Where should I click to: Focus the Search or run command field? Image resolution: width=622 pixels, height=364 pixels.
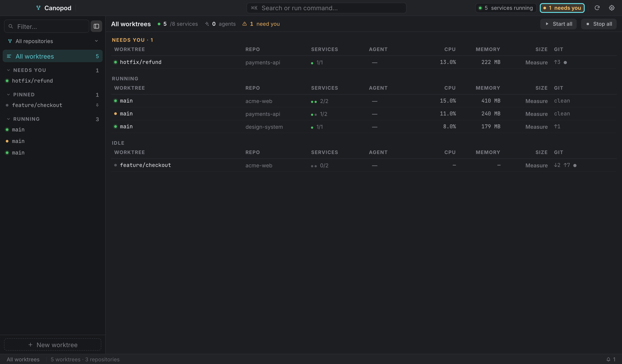(x=326, y=8)
